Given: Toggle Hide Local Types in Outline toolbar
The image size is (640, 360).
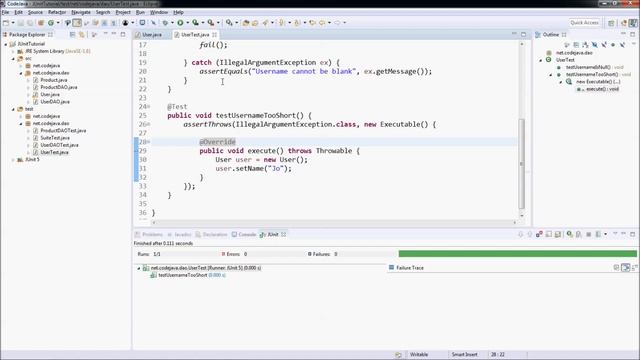Looking at the screenshot, I should [x=622, y=44].
